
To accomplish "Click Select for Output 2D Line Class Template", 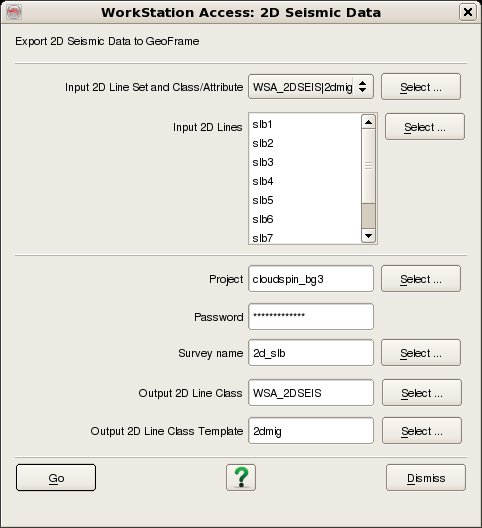I will (x=422, y=431).
